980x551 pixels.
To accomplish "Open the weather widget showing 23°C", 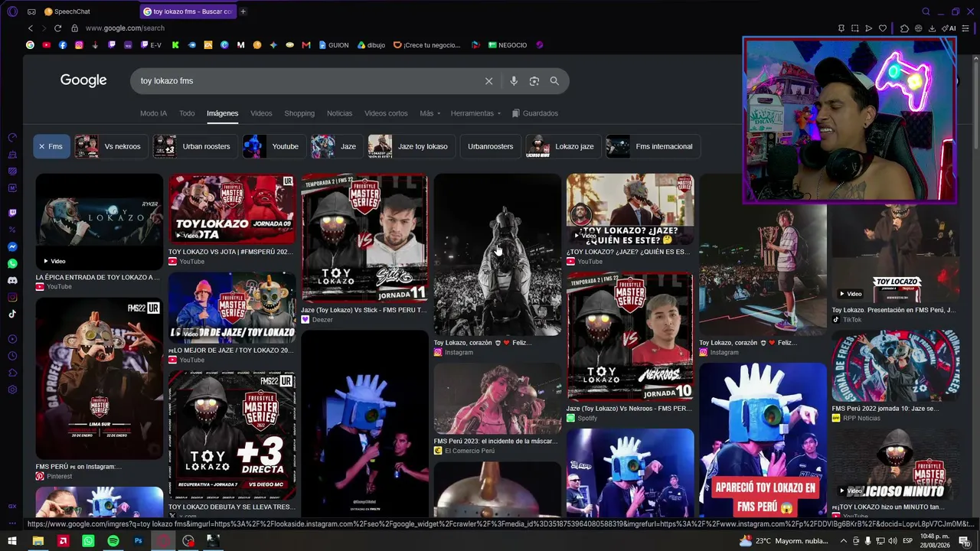I will pyautogui.click(x=785, y=541).
